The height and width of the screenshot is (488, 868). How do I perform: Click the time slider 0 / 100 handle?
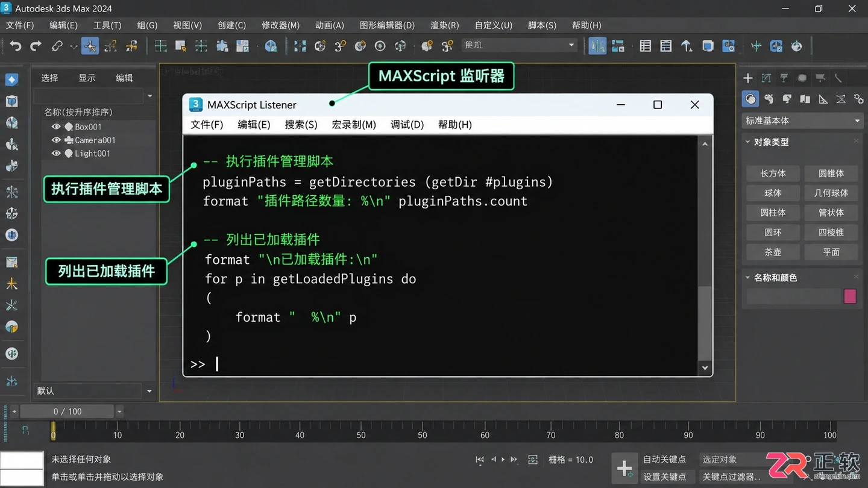[68, 411]
